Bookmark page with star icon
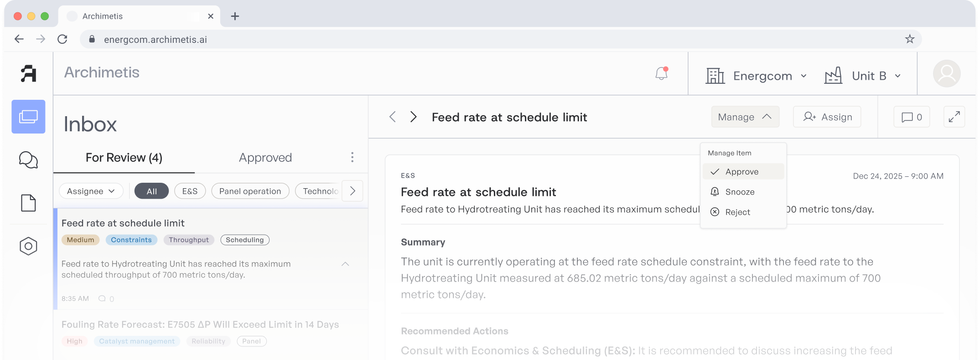Screen dimensions: 980x360 pyautogui.click(x=910, y=39)
